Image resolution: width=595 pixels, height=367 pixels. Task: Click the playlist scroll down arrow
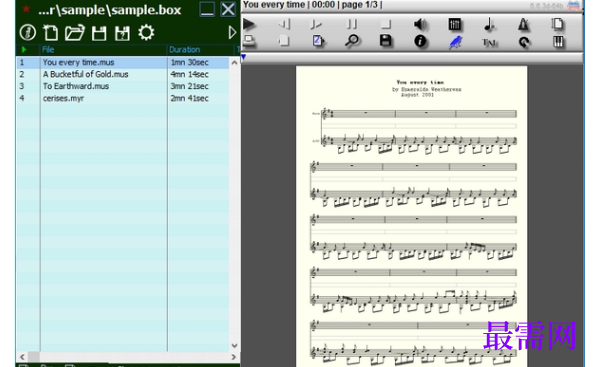[x=234, y=345]
